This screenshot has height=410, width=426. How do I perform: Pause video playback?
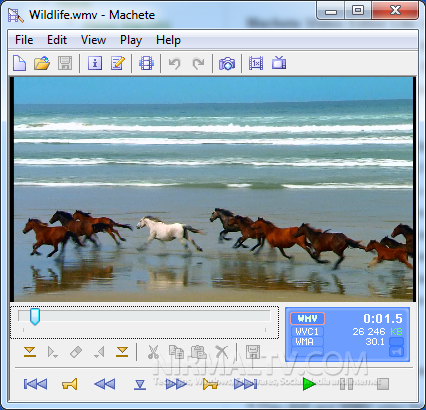coord(346,384)
